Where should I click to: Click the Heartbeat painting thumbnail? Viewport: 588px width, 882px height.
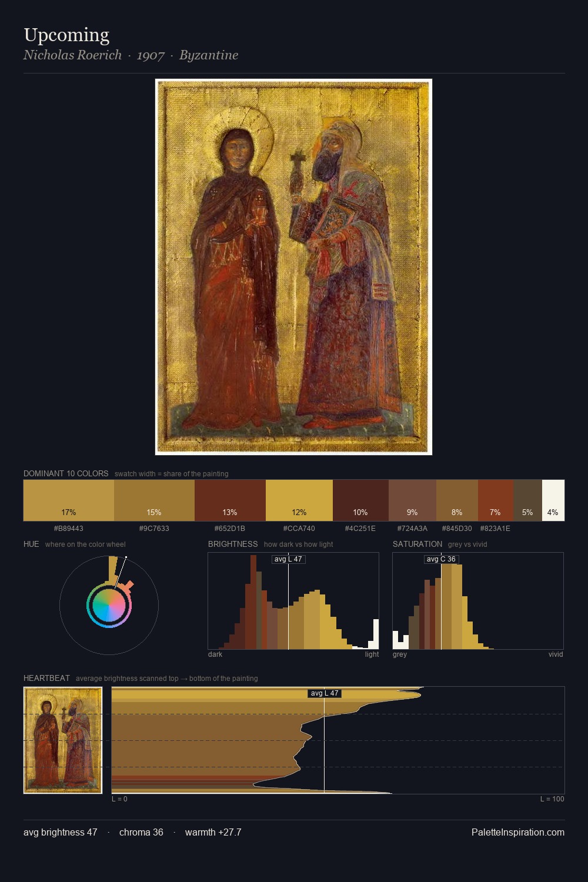(x=63, y=740)
